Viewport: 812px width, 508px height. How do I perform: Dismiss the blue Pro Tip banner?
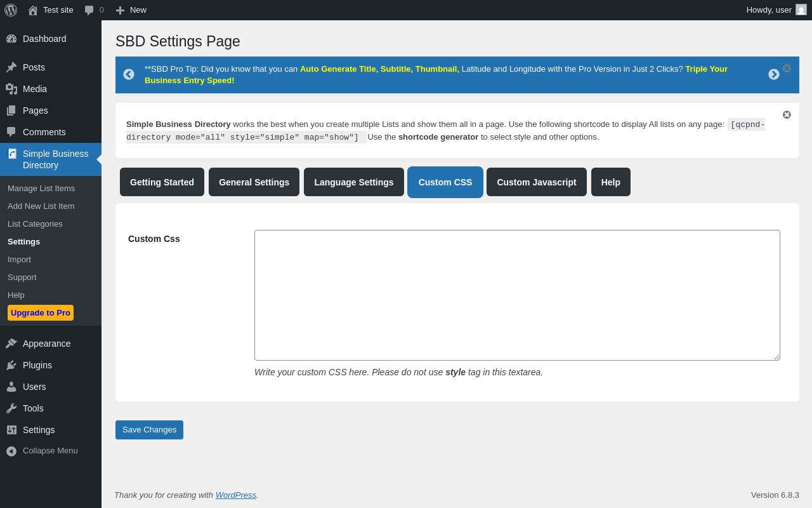point(787,68)
